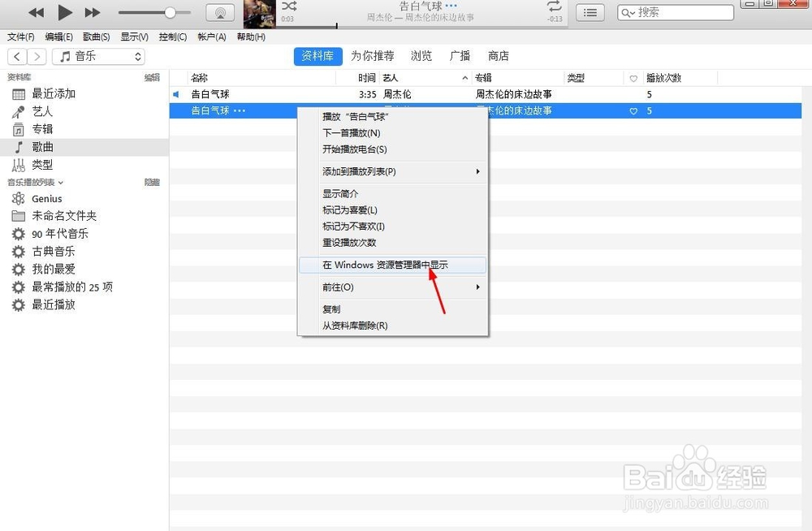Expand 添加到播放列表(P) submenu
Image resolution: width=812 pixels, height=531 pixels.
point(392,171)
